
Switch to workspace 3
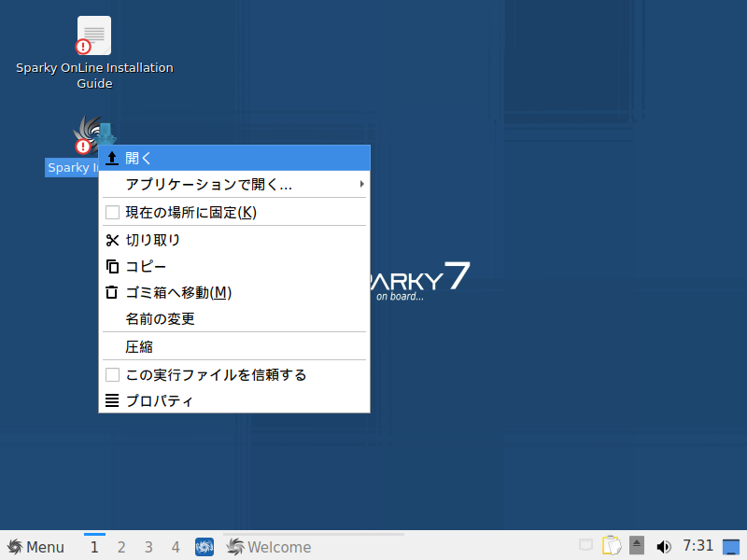148,547
